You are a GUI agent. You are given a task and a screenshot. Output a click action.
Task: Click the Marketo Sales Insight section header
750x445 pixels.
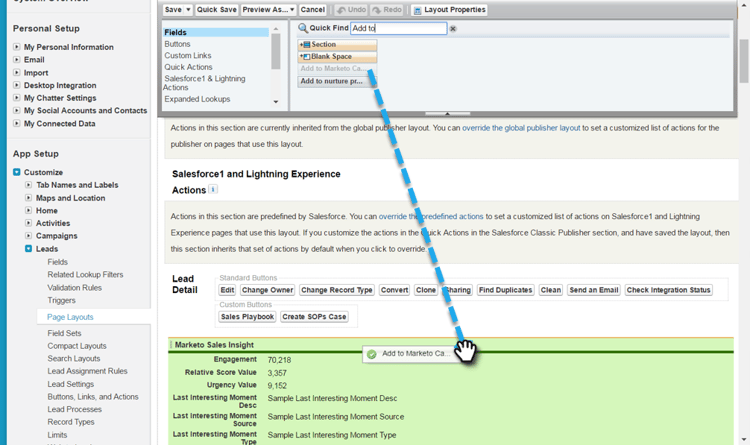pos(214,345)
